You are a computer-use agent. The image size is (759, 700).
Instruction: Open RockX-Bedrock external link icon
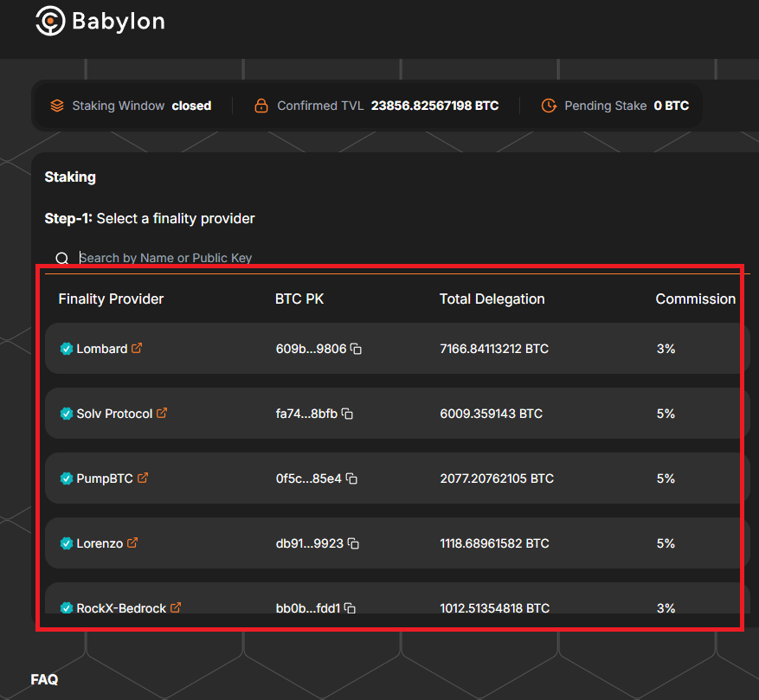(x=176, y=607)
